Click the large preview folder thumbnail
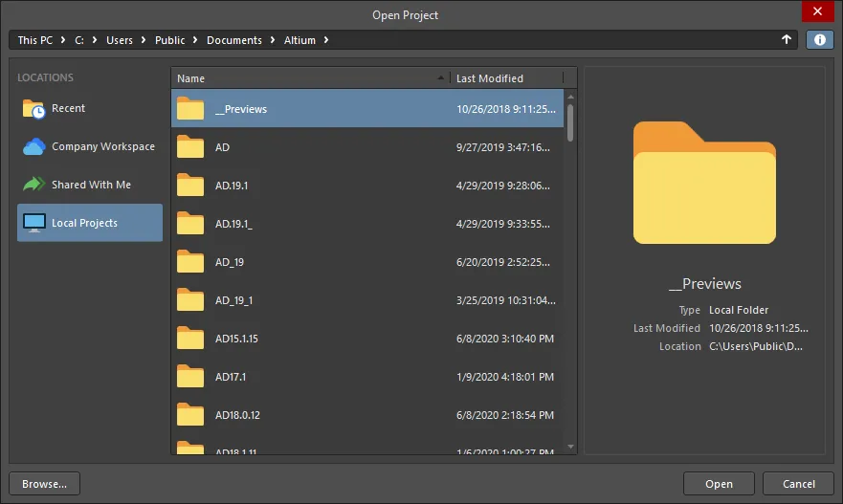Viewport: 843px width, 504px height. pyautogui.click(x=704, y=183)
